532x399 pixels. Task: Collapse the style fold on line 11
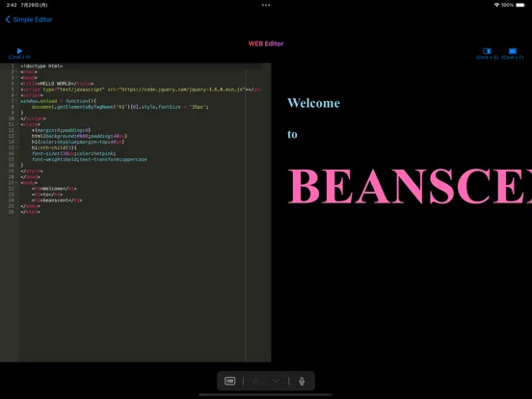click(x=16, y=124)
